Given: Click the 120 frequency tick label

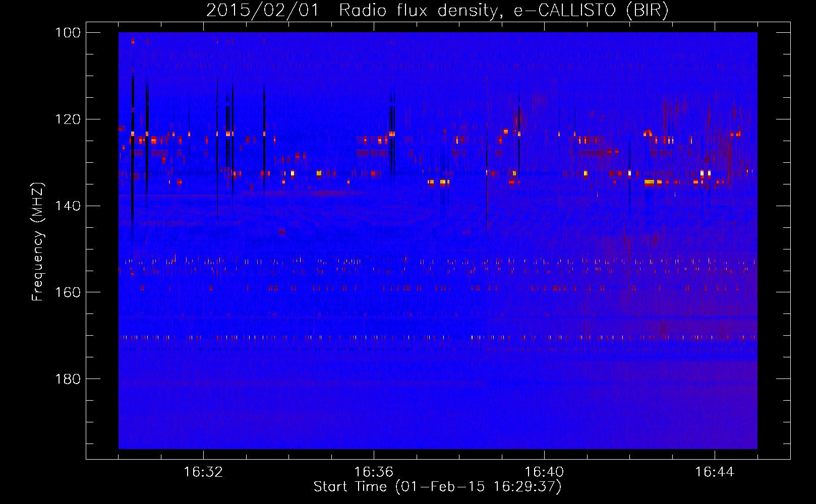Looking at the screenshot, I should 68,119.
